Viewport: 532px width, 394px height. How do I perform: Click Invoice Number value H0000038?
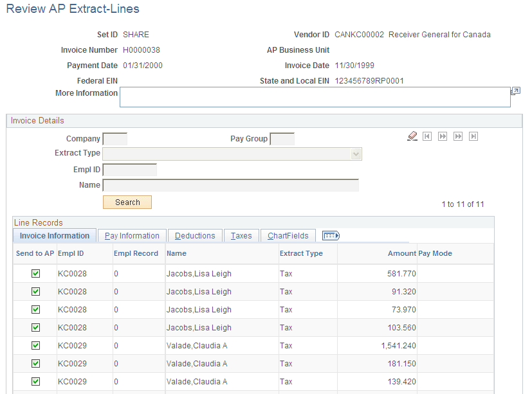point(142,50)
